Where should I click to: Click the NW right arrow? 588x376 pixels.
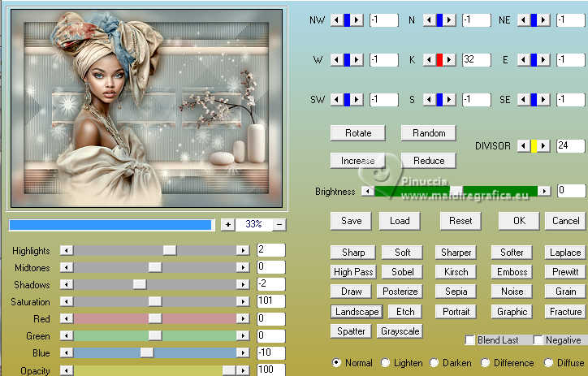point(357,19)
